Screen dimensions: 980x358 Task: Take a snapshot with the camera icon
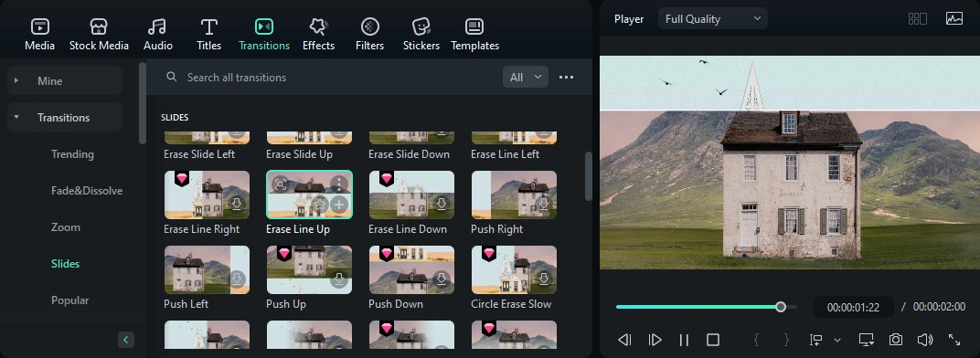pyautogui.click(x=896, y=340)
